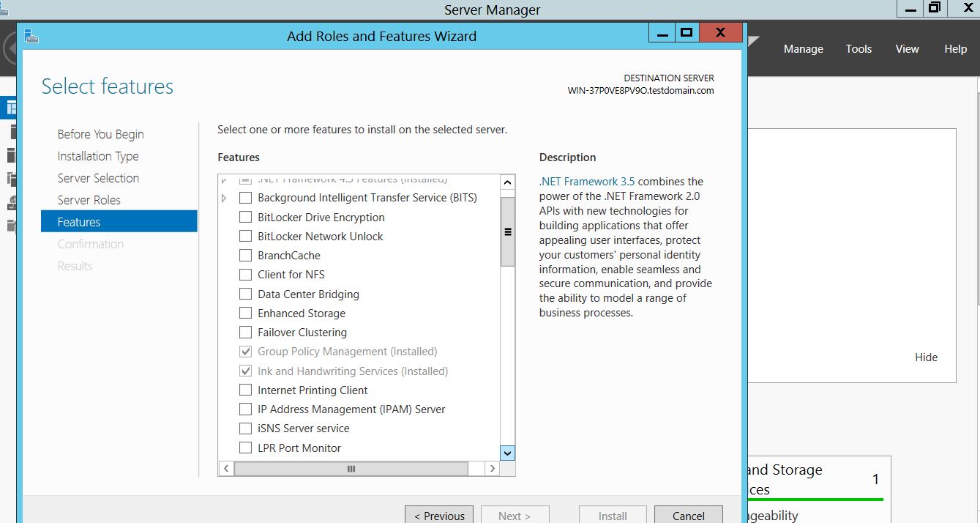Click the wizard icon in the title bar
The image size is (980, 523).
(31, 36)
